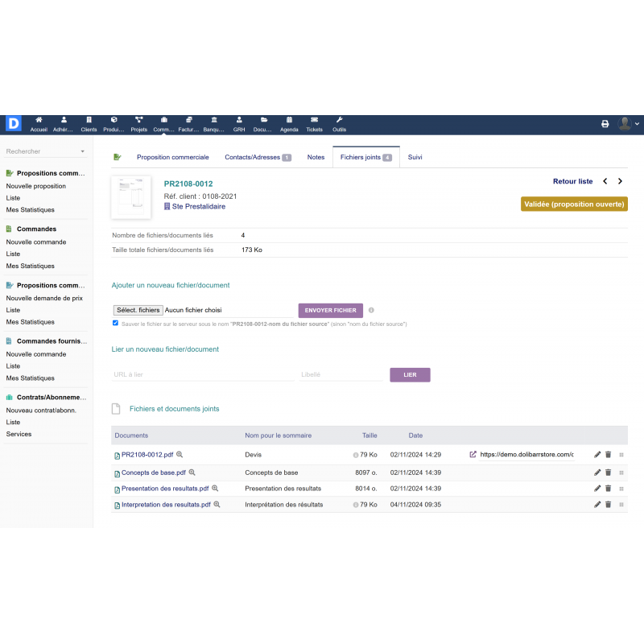Image resolution: width=644 pixels, height=644 pixels.
Task: Switch to the Contacts/Adresses tab
Action: point(258,158)
